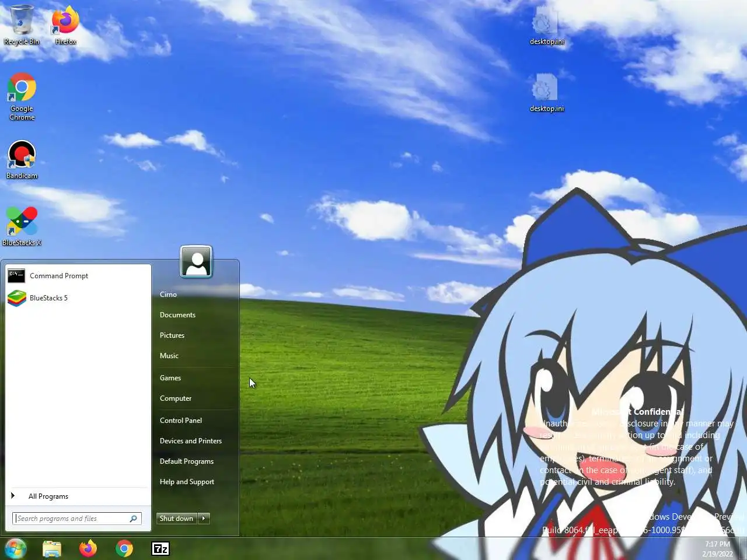Click the Windows Start orb
747x560 pixels.
tap(16, 548)
